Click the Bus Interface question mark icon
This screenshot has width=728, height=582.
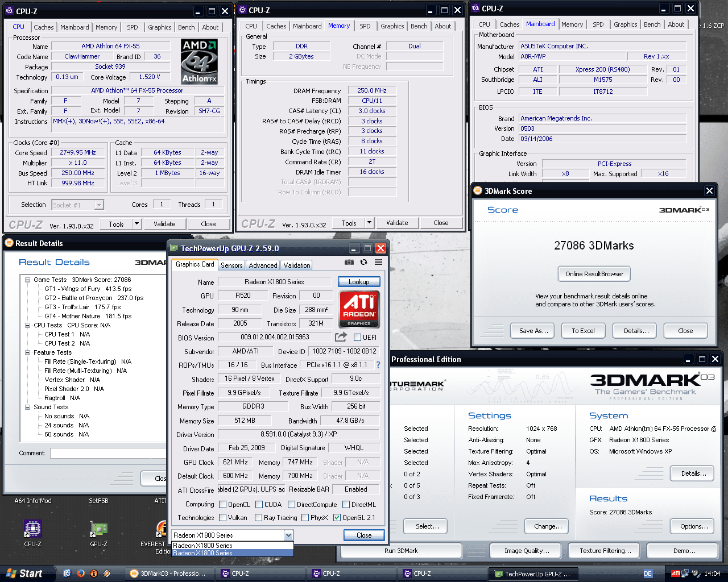tap(378, 365)
